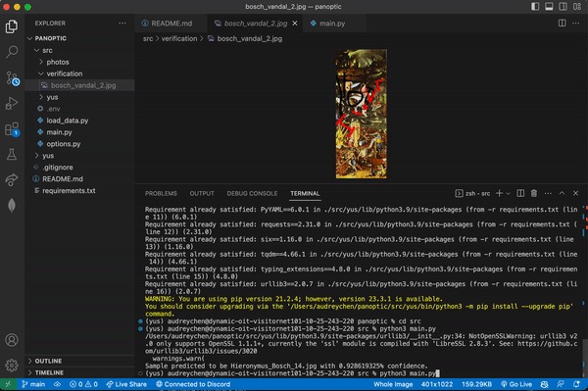Switch to Debug Console panel tab
This screenshot has width=588, height=391.
252,193
